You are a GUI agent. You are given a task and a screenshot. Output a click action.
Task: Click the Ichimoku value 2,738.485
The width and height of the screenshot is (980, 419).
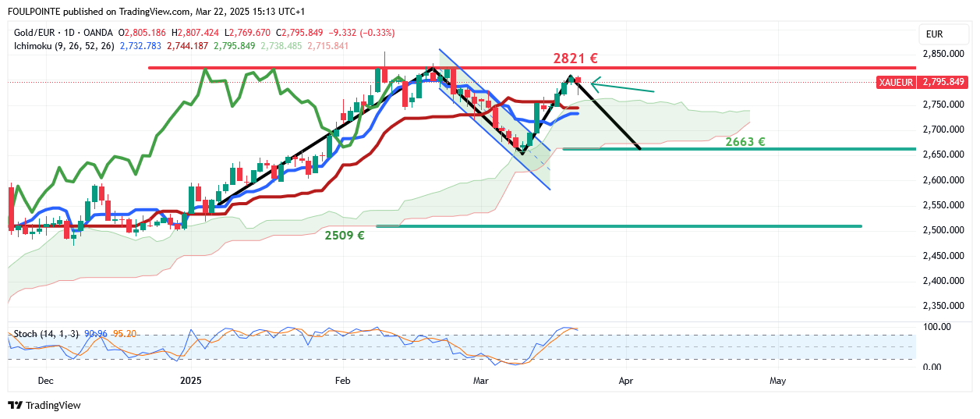point(280,46)
